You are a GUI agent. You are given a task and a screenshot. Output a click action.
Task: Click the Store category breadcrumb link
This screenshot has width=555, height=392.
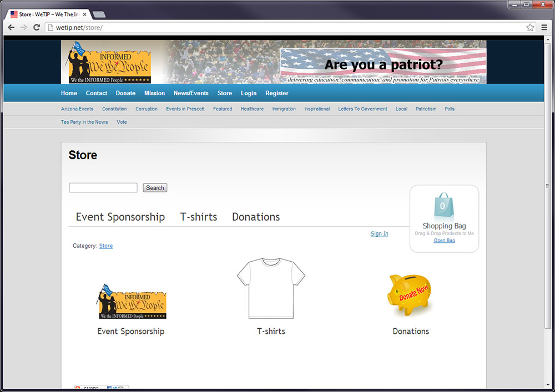(x=106, y=246)
